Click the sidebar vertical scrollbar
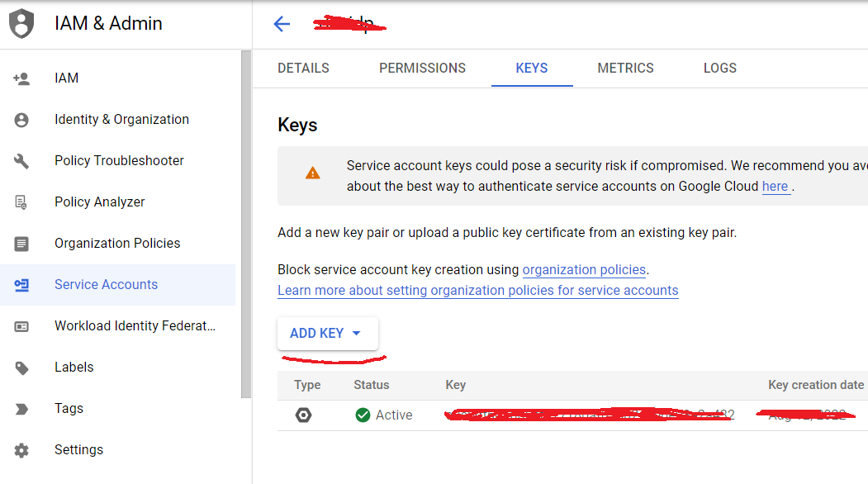This screenshot has width=868, height=484. pos(245,223)
